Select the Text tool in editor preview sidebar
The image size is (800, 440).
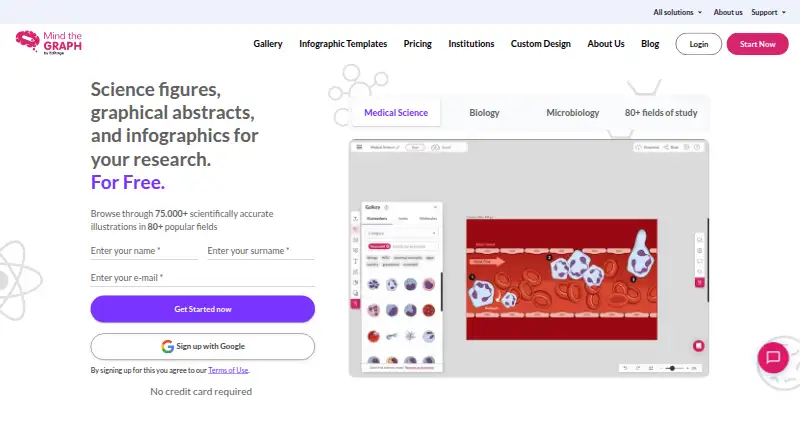point(356,261)
